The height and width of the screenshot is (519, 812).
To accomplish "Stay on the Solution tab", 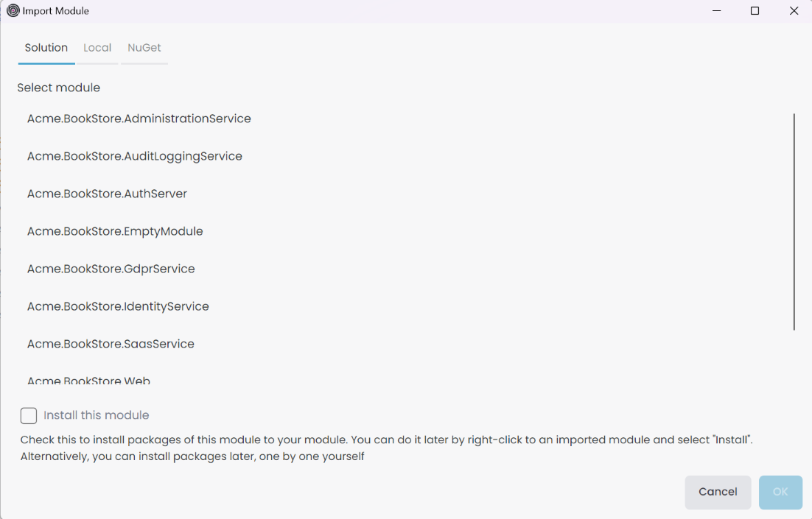I will 46,47.
